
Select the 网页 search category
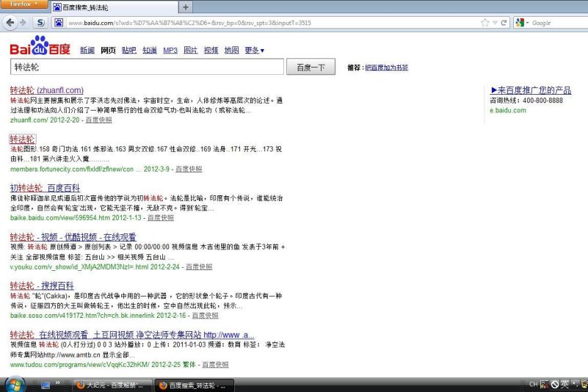108,50
